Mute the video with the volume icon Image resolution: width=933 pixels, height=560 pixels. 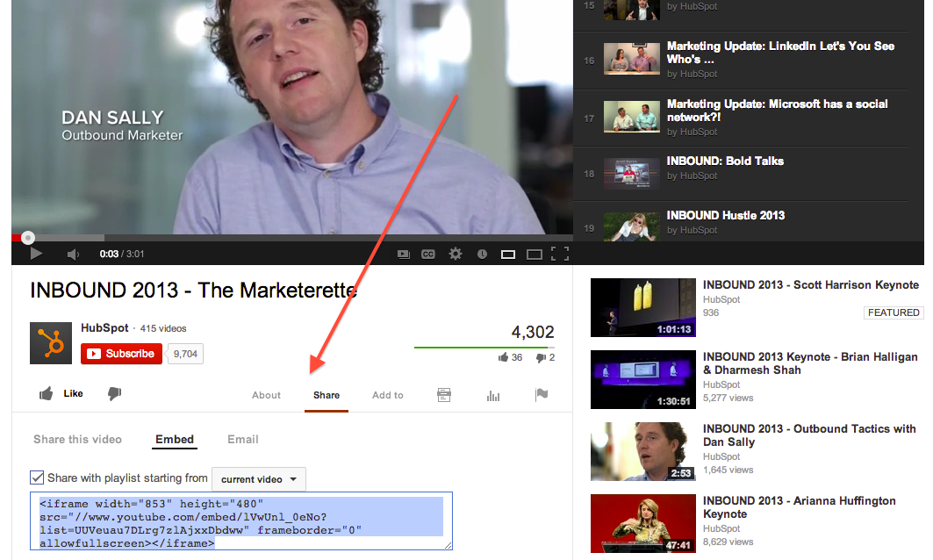click(x=72, y=254)
